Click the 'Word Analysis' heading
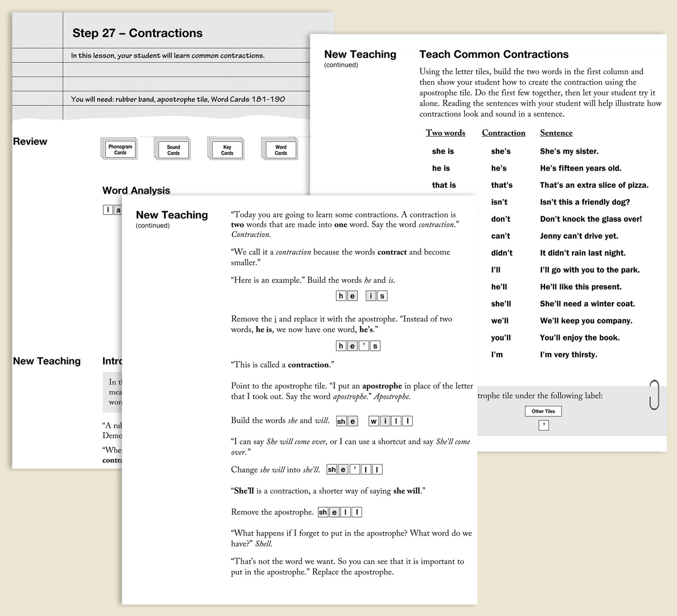Viewport: 677px width, 616px height. [136, 190]
